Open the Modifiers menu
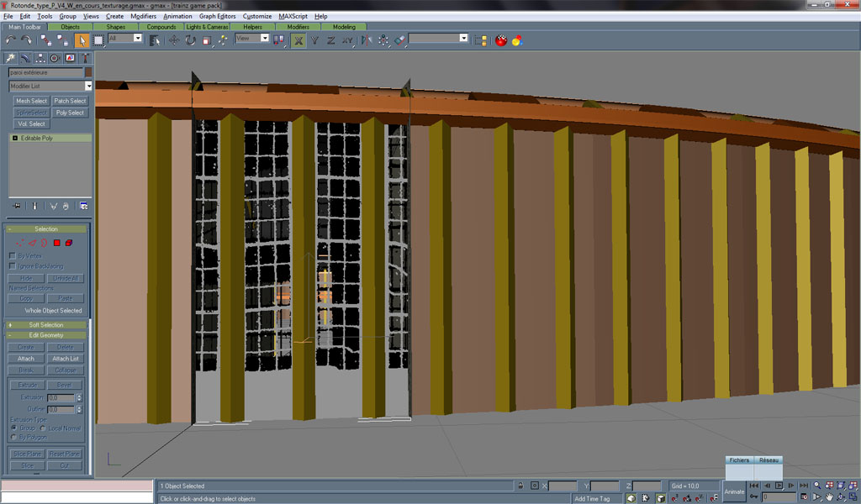Screen dimensions: 861x504 pyautogui.click(x=143, y=16)
